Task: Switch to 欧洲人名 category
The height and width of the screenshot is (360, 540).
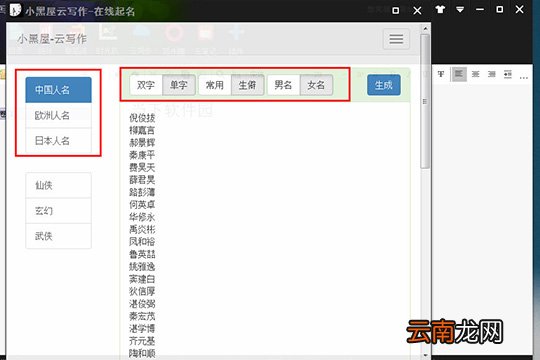Action: pos(59,115)
